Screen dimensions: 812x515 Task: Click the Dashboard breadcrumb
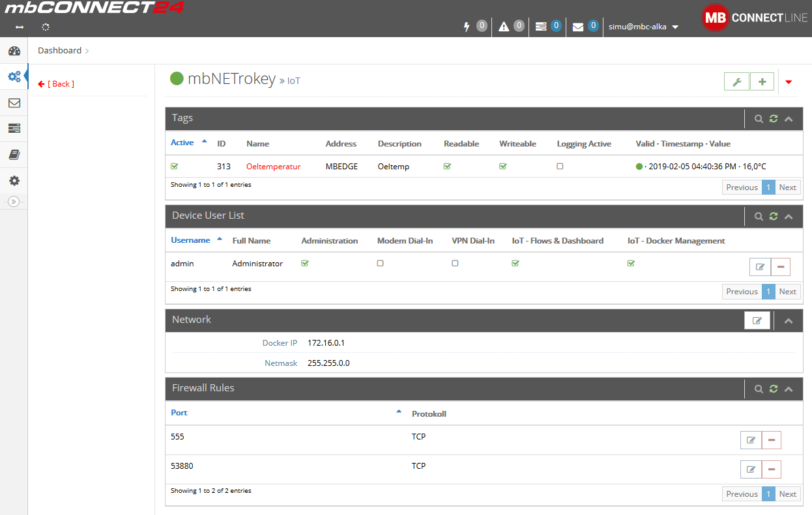click(59, 51)
